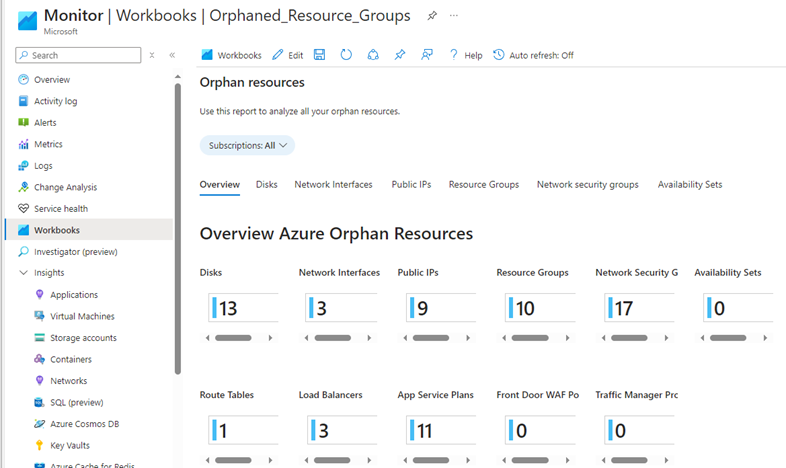This screenshot has height=468, width=786.
Task: Click horizontal scrollbar under Network Security tile
Action: (x=629, y=338)
